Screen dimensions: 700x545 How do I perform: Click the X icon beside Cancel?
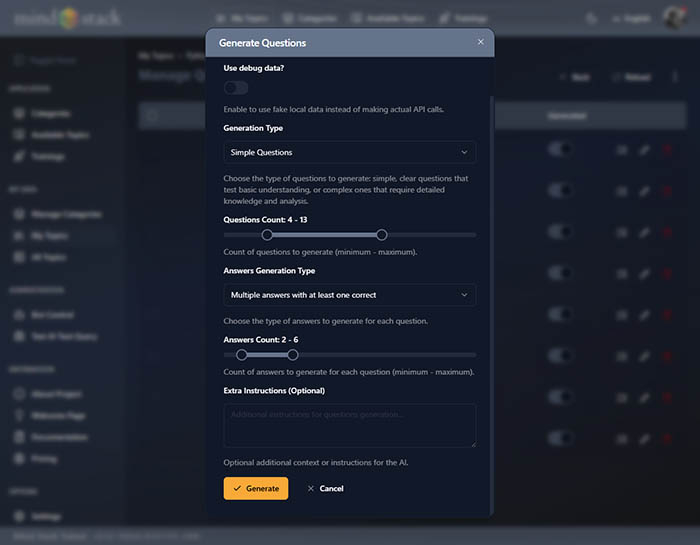[311, 488]
